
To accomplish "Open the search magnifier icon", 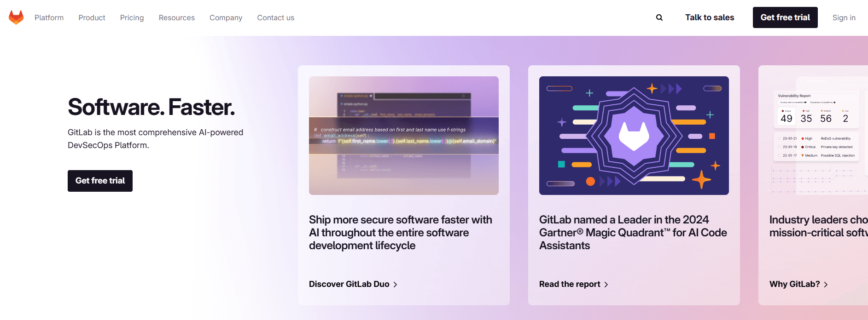I will click(659, 17).
